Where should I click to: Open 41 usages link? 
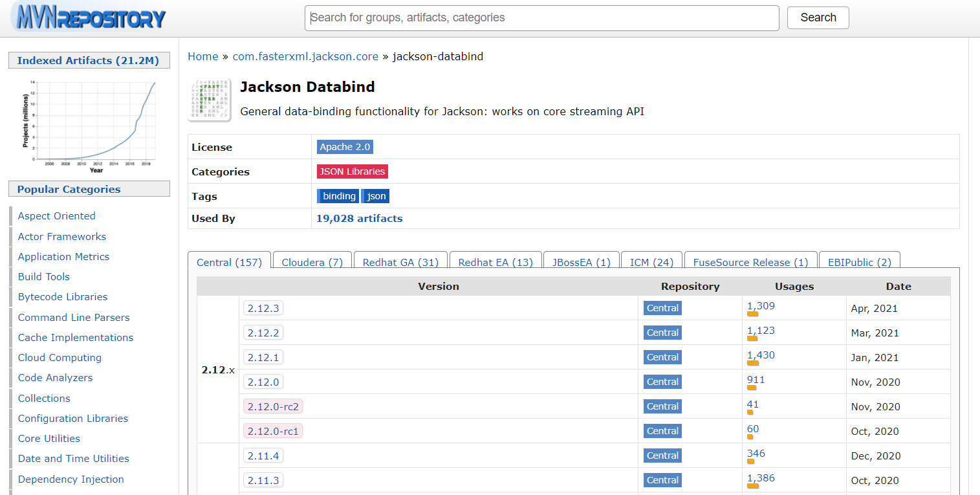(753, 404)
